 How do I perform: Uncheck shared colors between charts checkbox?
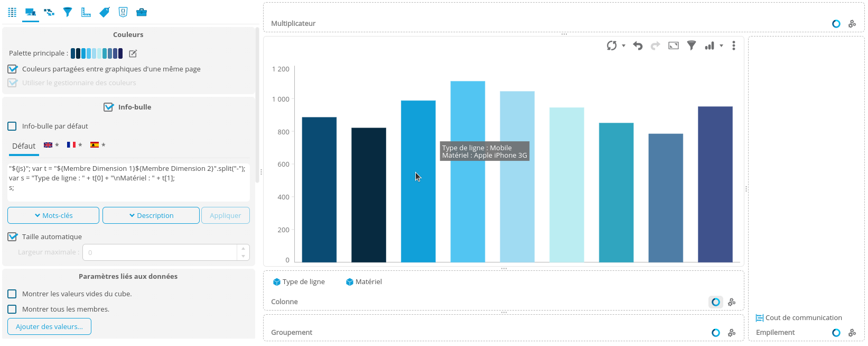13,69
